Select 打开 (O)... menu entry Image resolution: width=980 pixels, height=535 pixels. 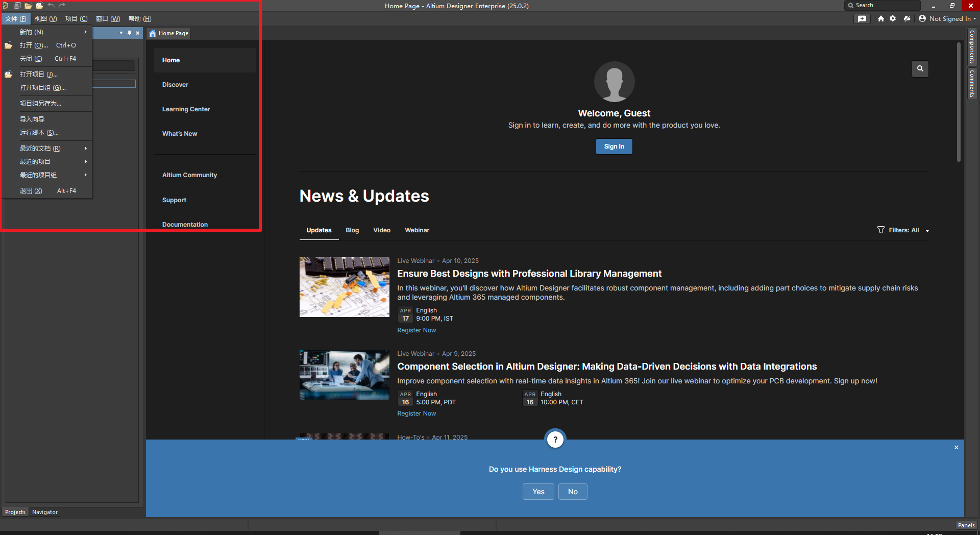(x=47, y=45)
